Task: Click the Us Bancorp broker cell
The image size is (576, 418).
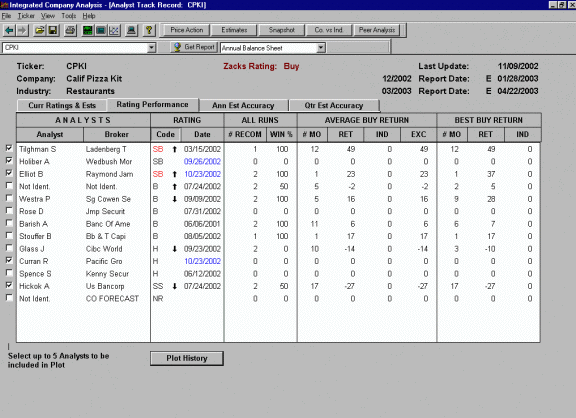Action: (x=105, y=286)
